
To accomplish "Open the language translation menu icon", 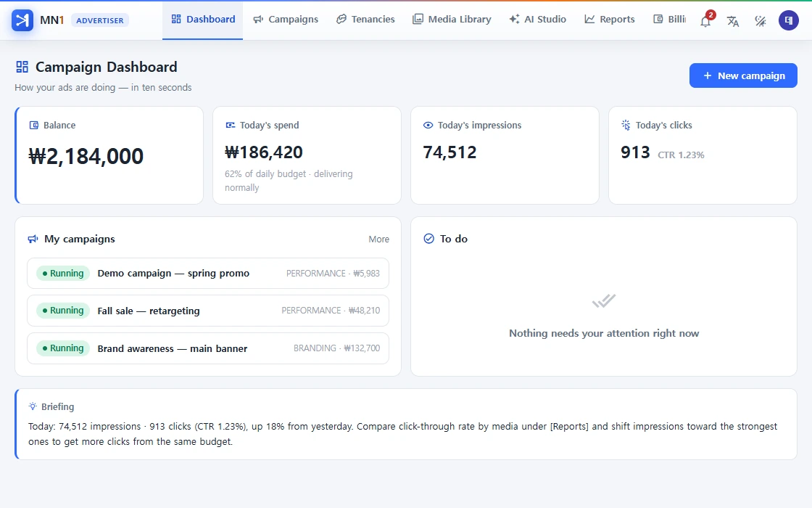I will click(733, 21).
